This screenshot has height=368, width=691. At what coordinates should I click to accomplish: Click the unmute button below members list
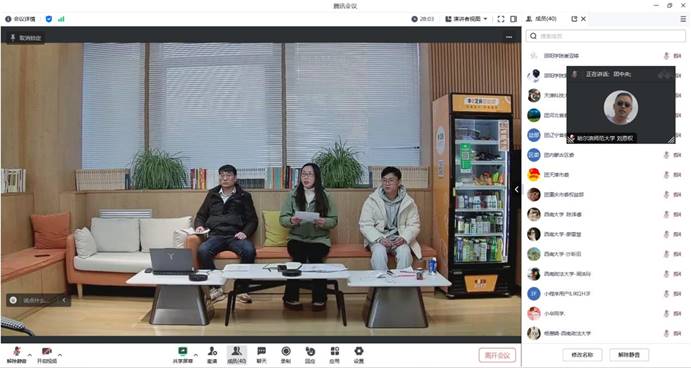[x=629, y=355]
